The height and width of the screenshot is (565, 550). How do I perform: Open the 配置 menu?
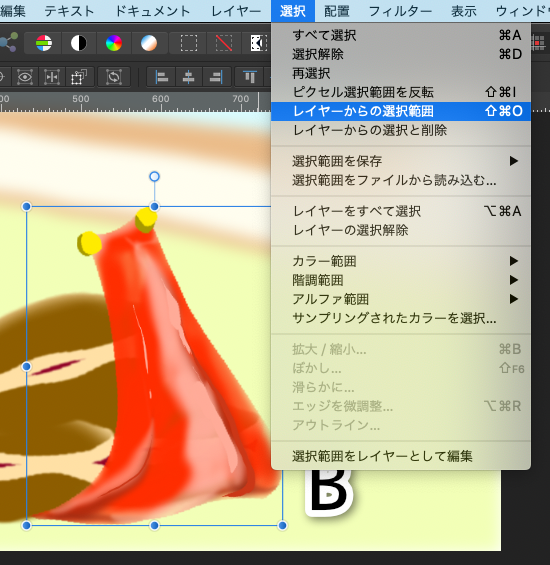tap(337, 11)
